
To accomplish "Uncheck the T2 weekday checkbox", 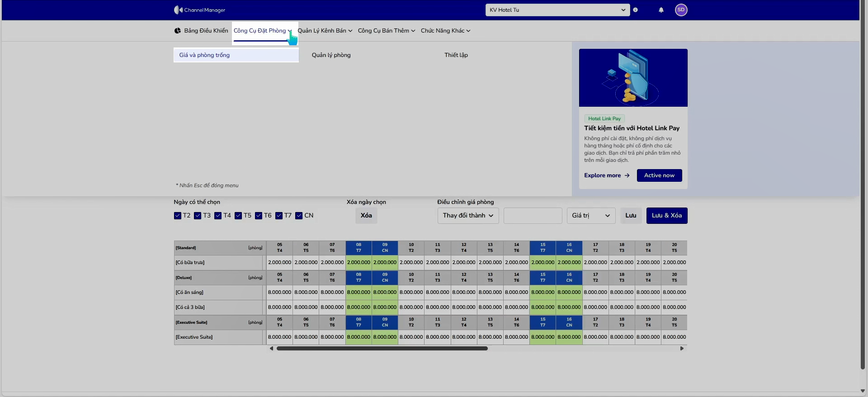I will tap(177, 216).
